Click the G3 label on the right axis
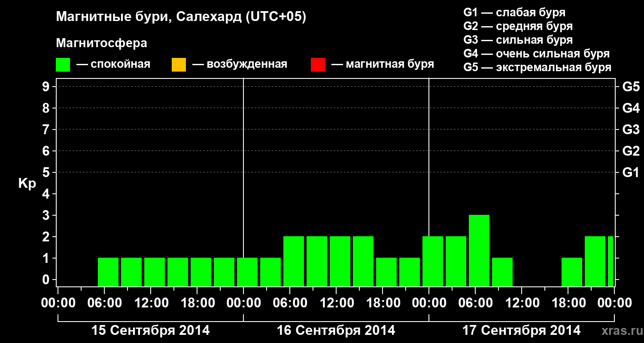The image size is (644, 343). coord(631,129)
